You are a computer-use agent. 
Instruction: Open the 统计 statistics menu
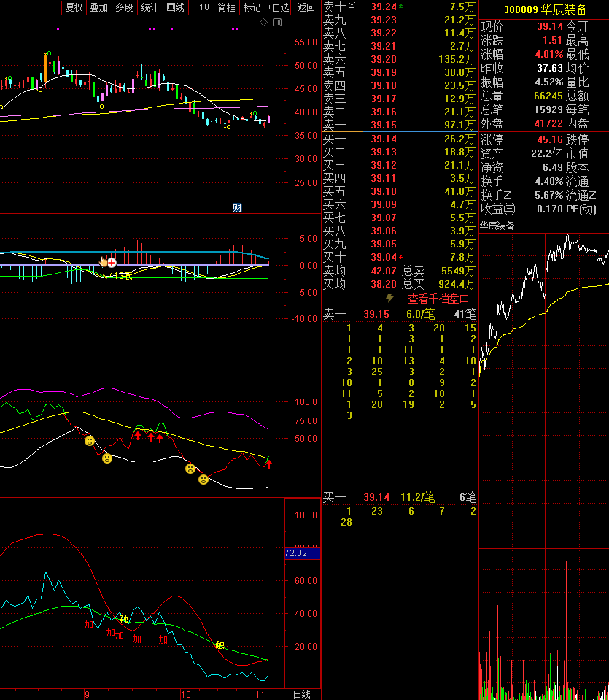click(x=150, y=7)
